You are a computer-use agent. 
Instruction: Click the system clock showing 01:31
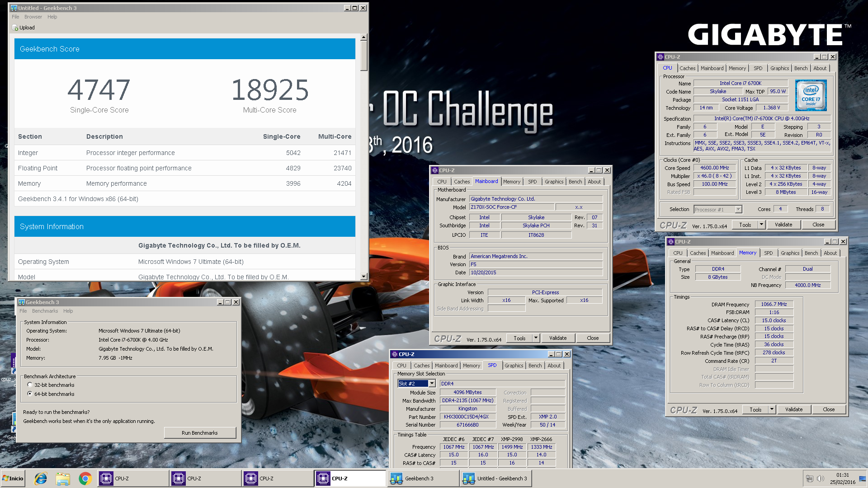tap(842, 475)
